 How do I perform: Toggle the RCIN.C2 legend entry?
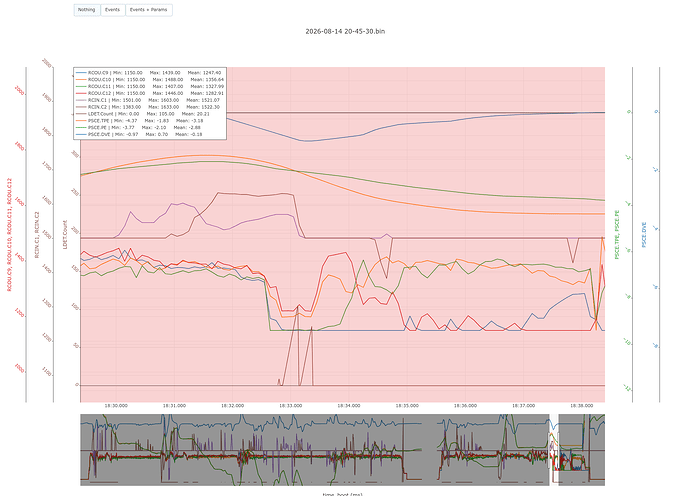[147, 107]
